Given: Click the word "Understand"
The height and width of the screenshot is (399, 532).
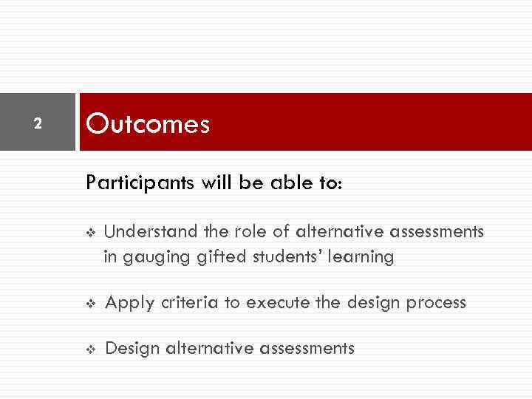Looking at the screenshot, I should tap(151, 232).
